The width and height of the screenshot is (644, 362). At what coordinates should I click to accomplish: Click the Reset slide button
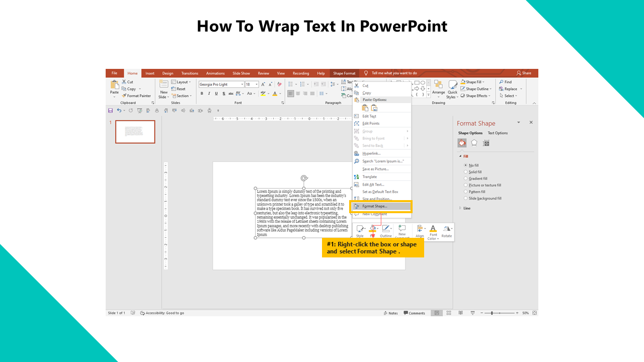178,89
